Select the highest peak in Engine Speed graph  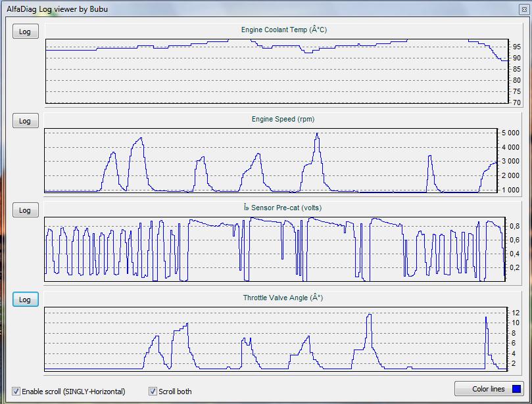[317, 135]
